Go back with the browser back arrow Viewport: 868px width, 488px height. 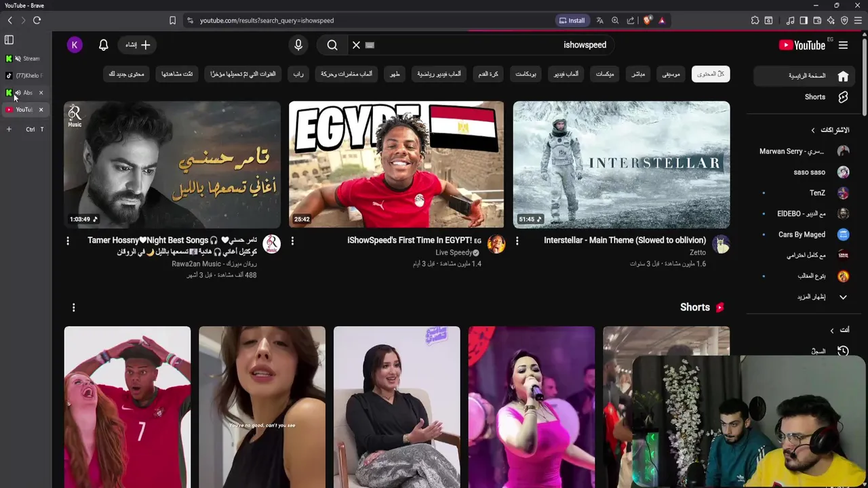(9, 20)
